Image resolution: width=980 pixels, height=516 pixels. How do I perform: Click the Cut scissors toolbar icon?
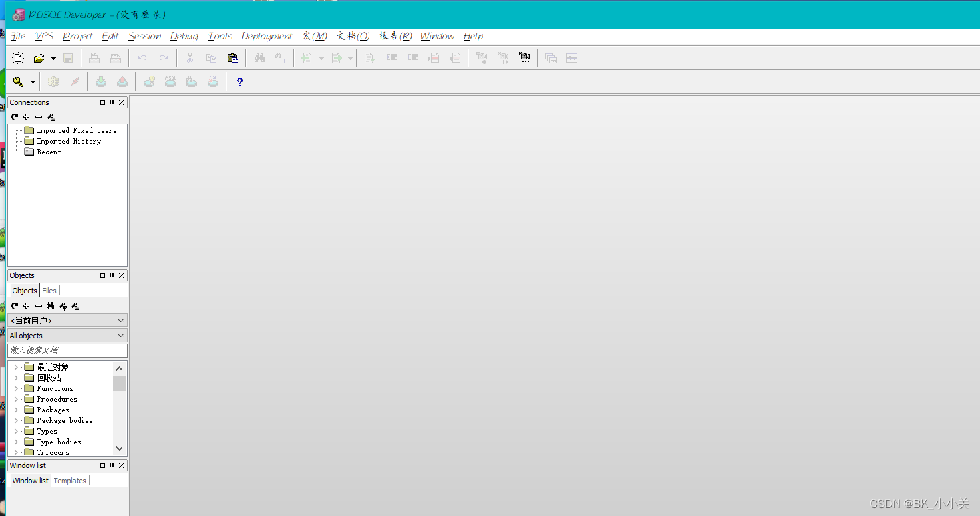189,58
